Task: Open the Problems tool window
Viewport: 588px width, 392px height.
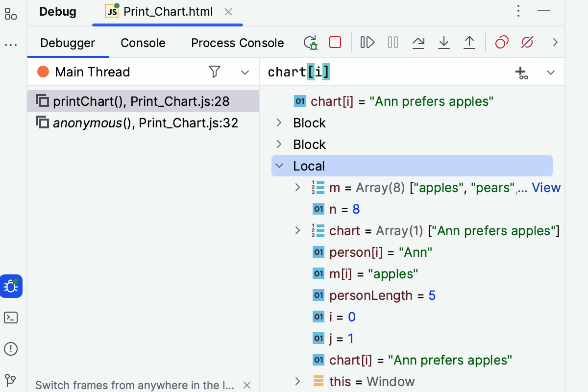Action: 11,349
